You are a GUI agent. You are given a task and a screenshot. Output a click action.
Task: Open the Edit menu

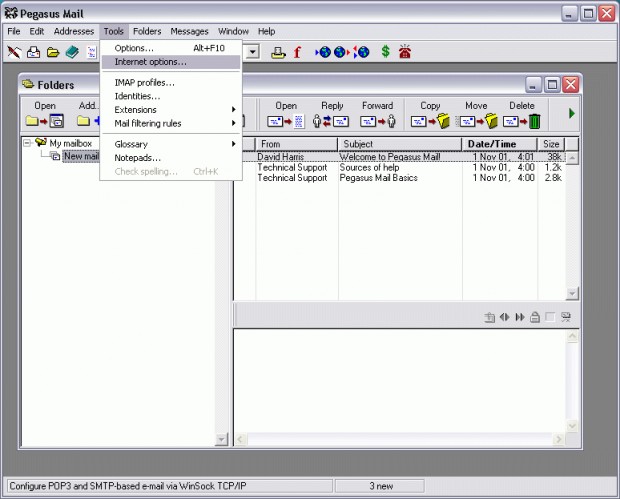pos(37,31)
